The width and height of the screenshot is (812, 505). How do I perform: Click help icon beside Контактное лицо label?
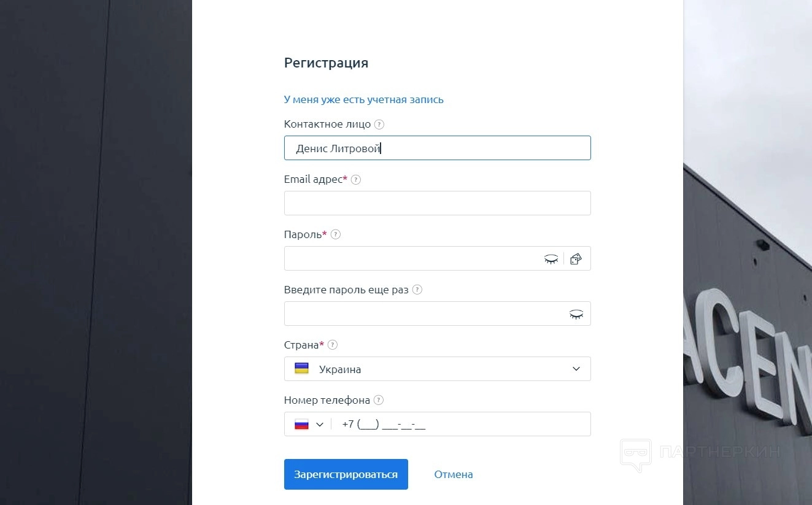(x=379, y=125)
